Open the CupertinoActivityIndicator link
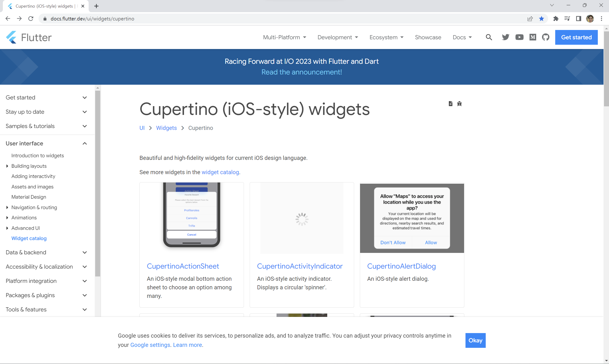Screen dimensions: 609x364 tap(300, 266)
